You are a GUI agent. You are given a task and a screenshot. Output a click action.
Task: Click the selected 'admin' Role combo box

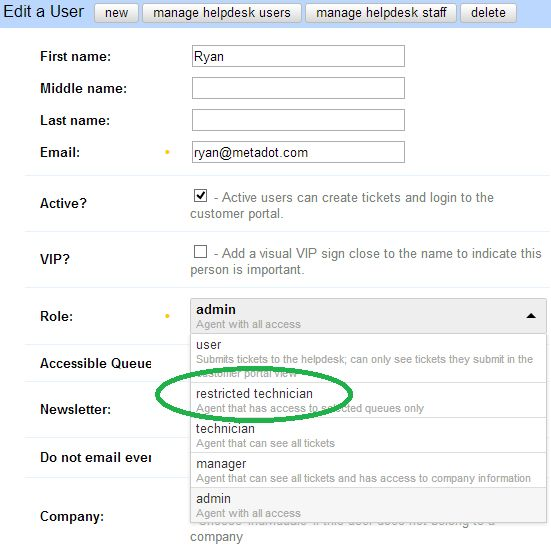point(368,316)
